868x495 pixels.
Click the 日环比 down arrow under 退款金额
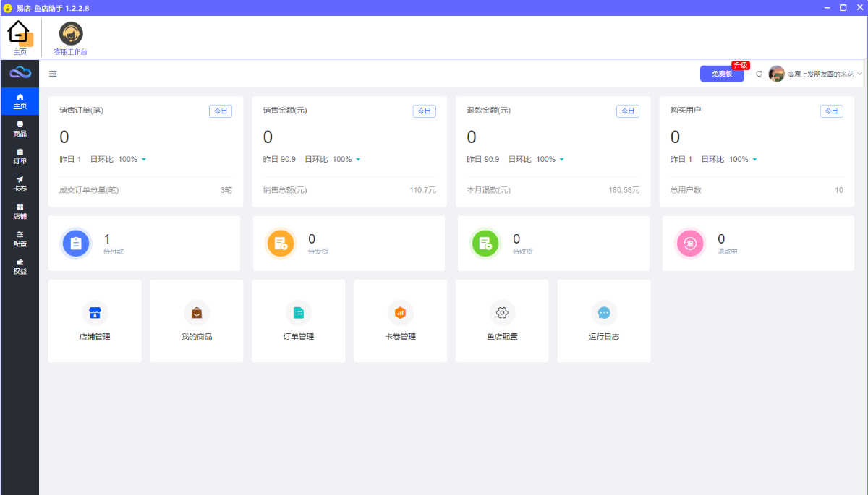pyautogui.click(x=562, y=160)
